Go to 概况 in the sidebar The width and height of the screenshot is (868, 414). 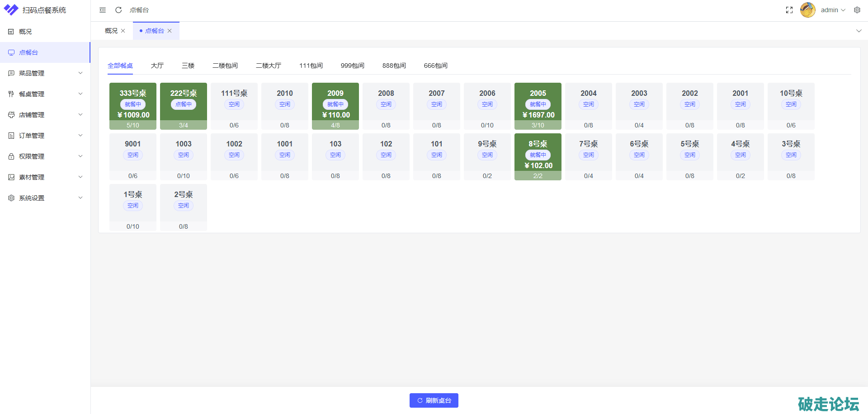pyautogui.click(x=25, y=32)
